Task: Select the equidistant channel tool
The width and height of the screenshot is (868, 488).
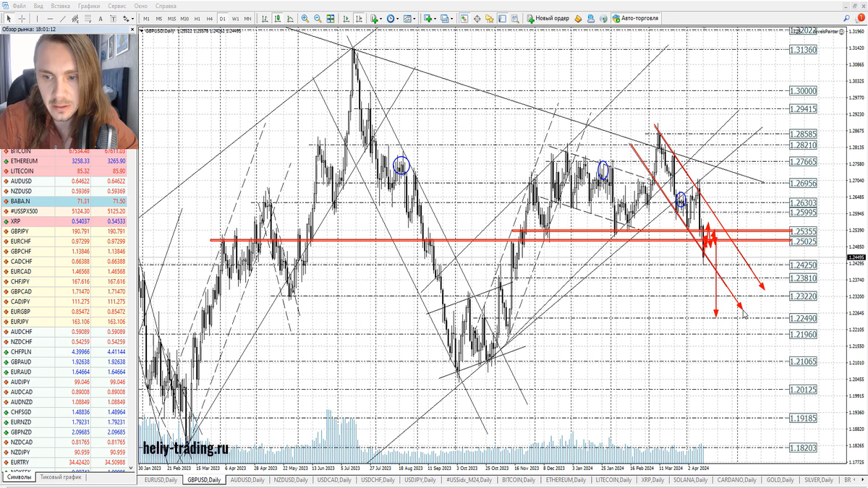Action: (x=76, y=18)
